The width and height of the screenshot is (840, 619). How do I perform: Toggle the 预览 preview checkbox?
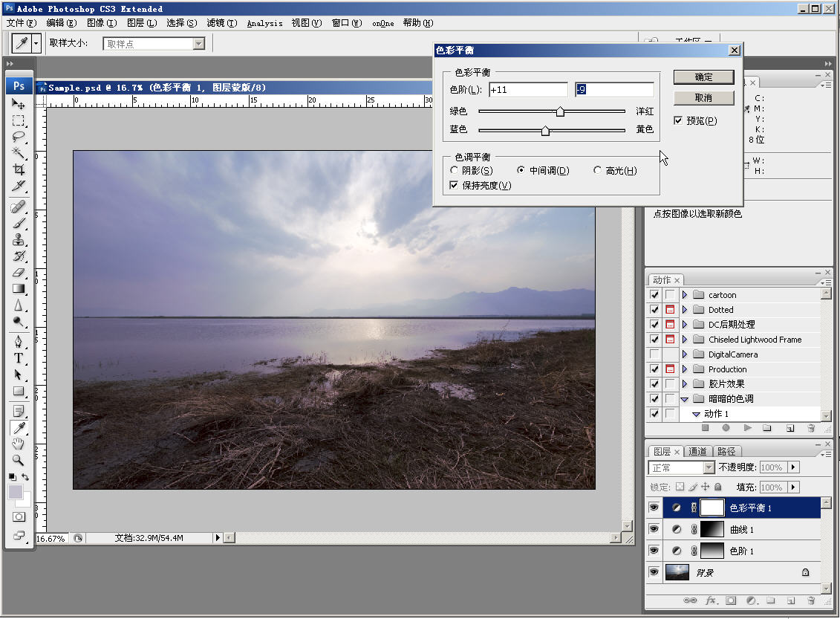[678, 120]
